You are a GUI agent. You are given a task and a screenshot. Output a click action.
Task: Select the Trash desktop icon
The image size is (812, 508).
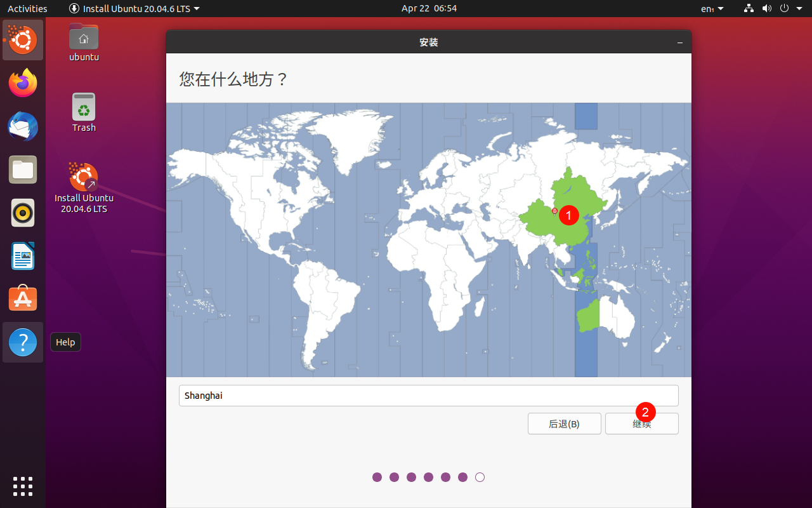[x=84, y=112]
